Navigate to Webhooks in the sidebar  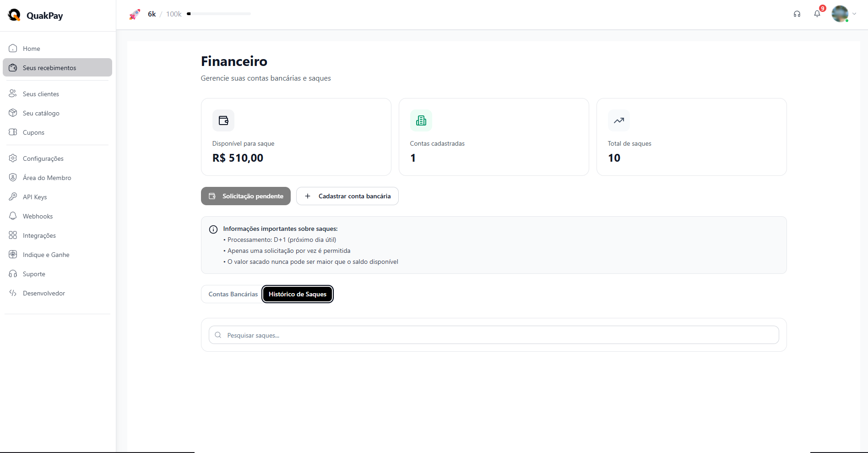[x=38, y=216]
